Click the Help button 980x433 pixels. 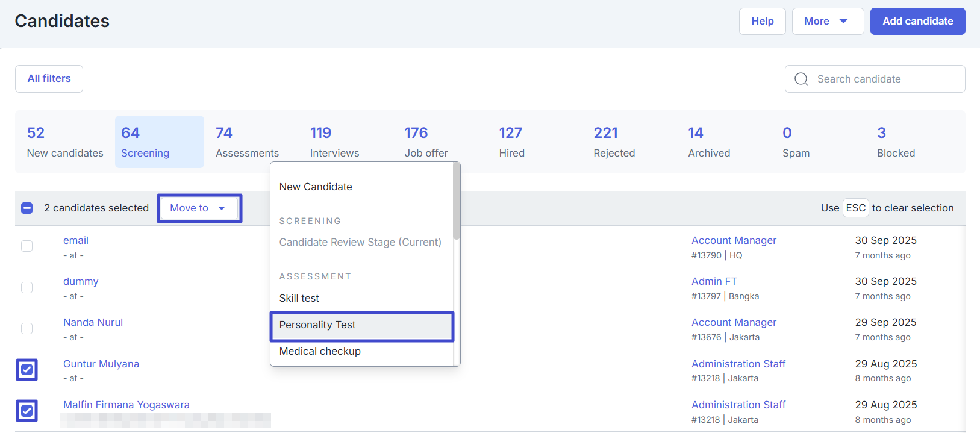click(x=762, y=21)
